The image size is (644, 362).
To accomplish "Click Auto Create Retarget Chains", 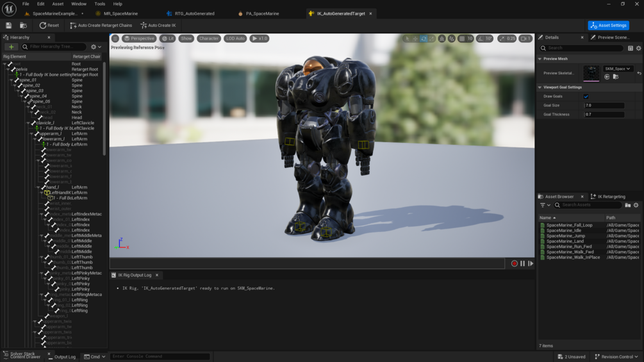I will click(101, 26).
